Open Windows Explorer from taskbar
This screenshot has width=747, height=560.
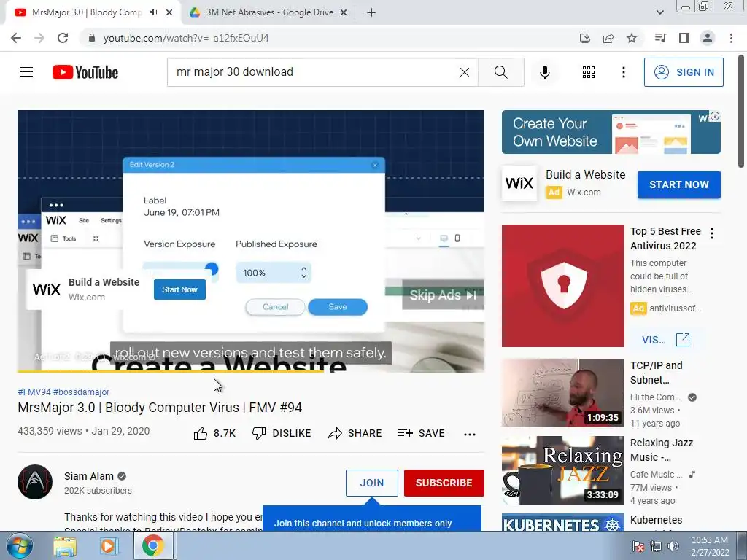click(x=65, y=545)
